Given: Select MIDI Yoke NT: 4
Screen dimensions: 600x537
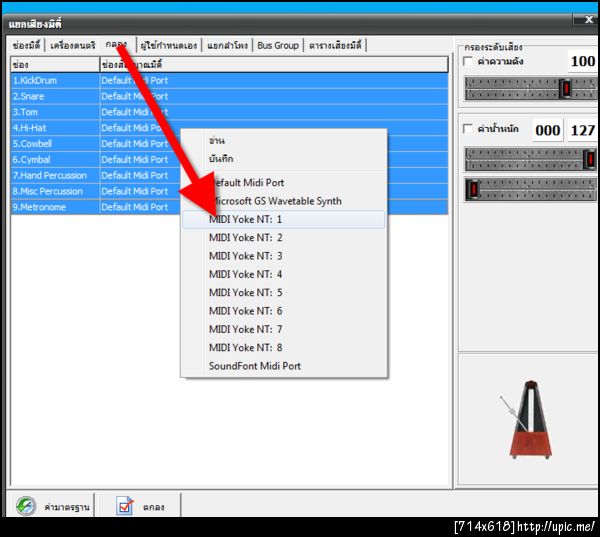Looking at the screenshot, I should coord(284,274).
